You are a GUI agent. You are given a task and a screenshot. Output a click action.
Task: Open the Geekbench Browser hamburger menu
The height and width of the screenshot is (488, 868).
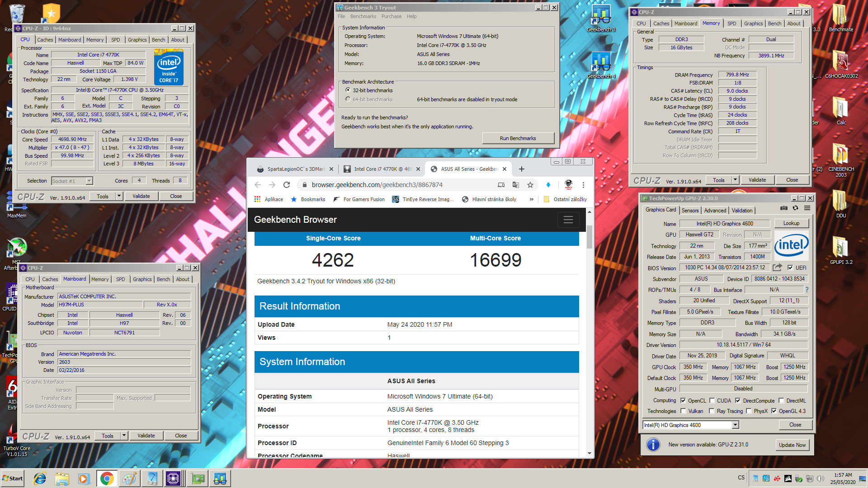[x=568, y=220]
